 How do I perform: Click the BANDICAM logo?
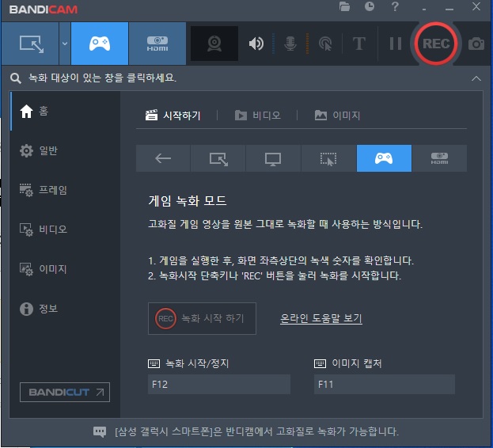[x=44, y=9]
